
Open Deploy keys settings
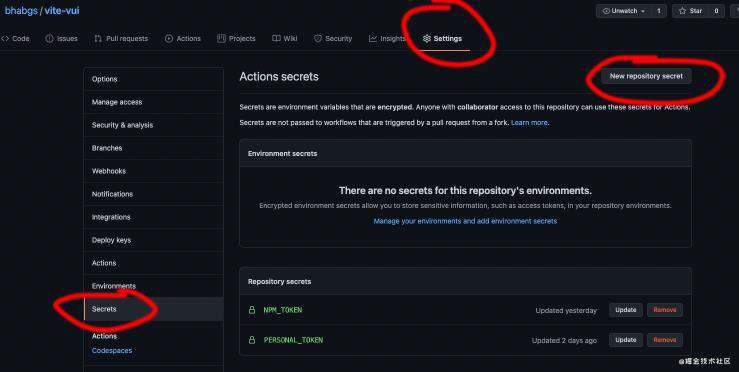click(154, 240)
